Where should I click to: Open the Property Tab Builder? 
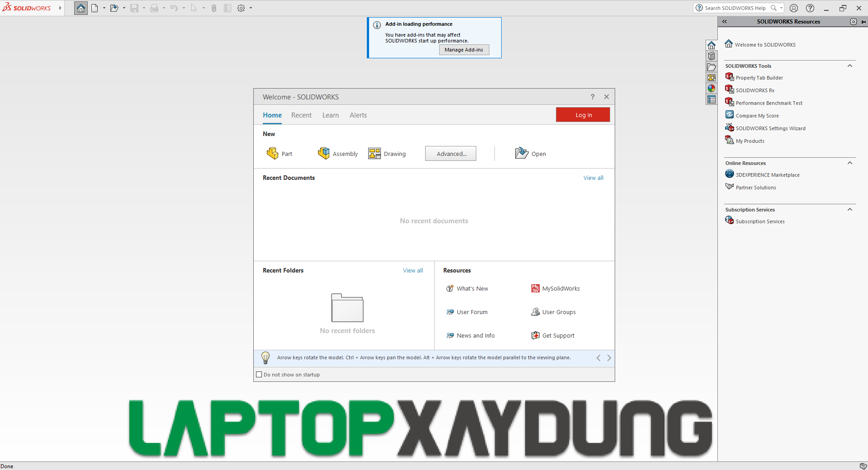click(x=759, y=77)
